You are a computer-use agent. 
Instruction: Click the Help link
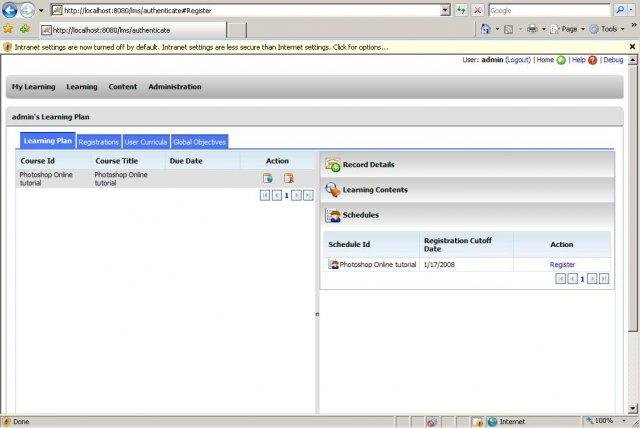[x=578, y=60]
